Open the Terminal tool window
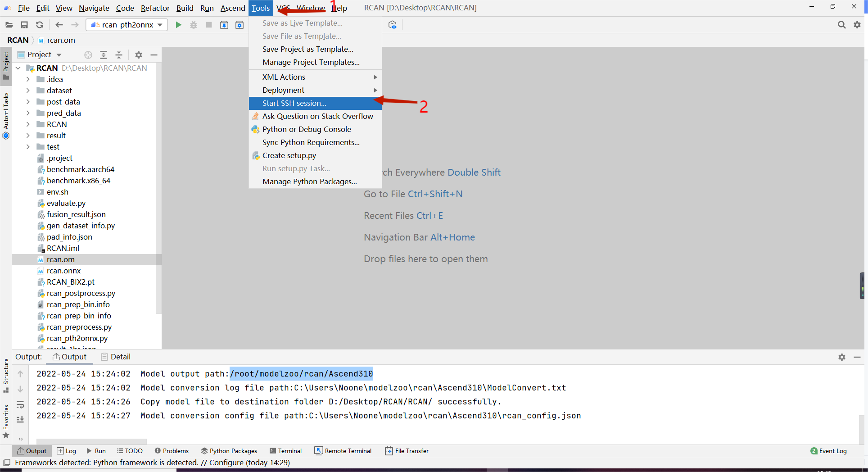Viewport: 868px width, 472px height. click(x=285, y=451)
